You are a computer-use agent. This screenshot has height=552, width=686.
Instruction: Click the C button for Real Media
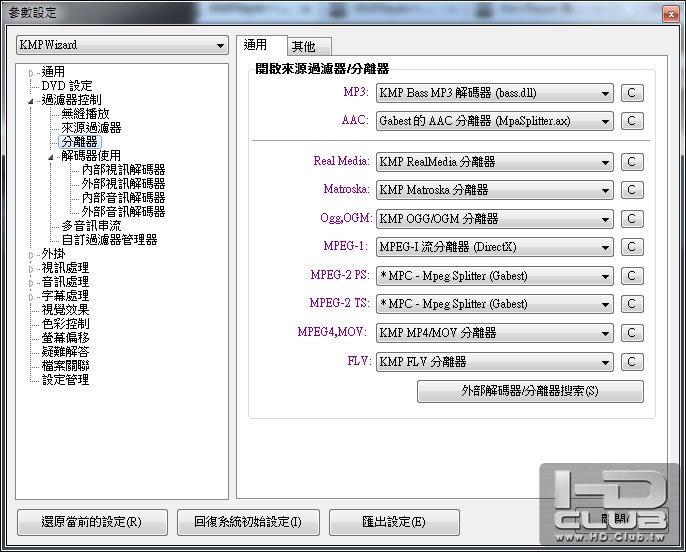(x=632, y=162)
